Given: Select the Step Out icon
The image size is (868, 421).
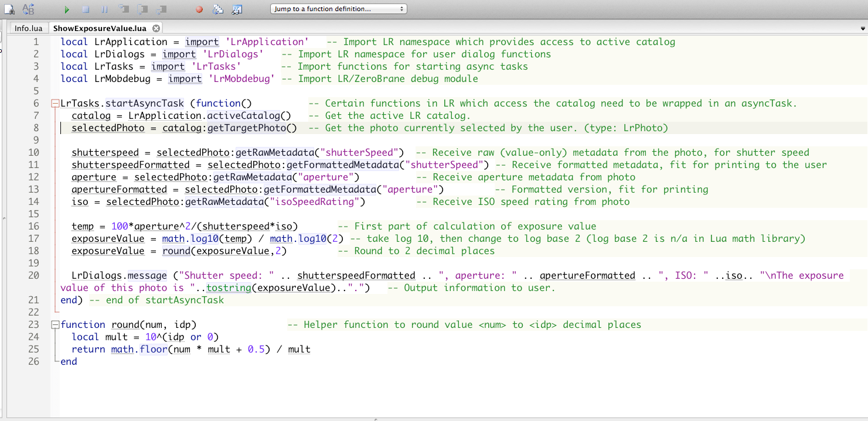Looking at the screenshot, I should tap(162, 9).
